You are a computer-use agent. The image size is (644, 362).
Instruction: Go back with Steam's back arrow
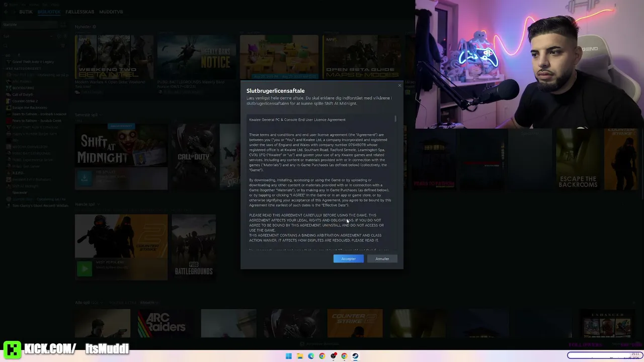tap(5, 12)
